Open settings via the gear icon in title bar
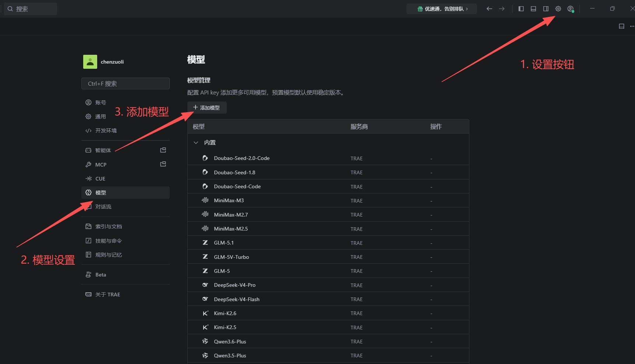 coord(558,9)
